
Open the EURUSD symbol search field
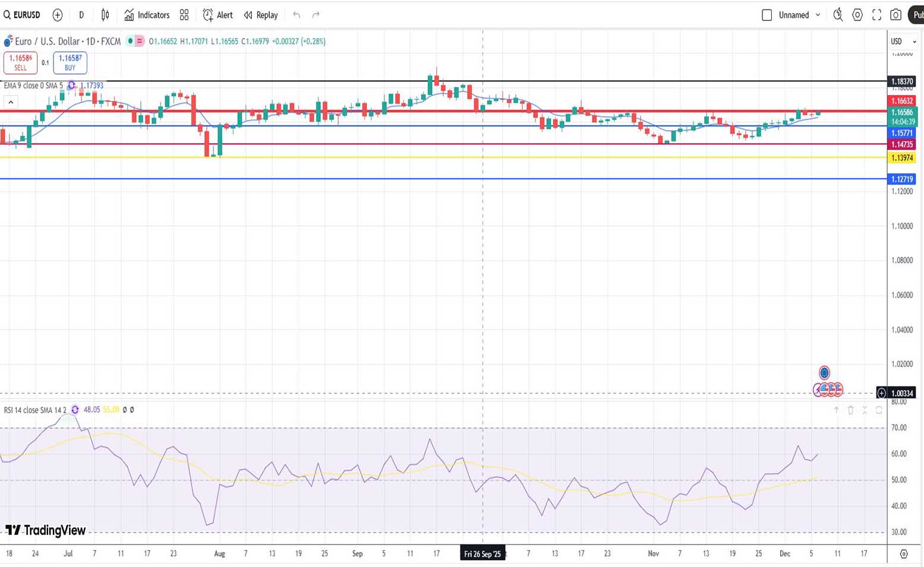coord(22,15)
